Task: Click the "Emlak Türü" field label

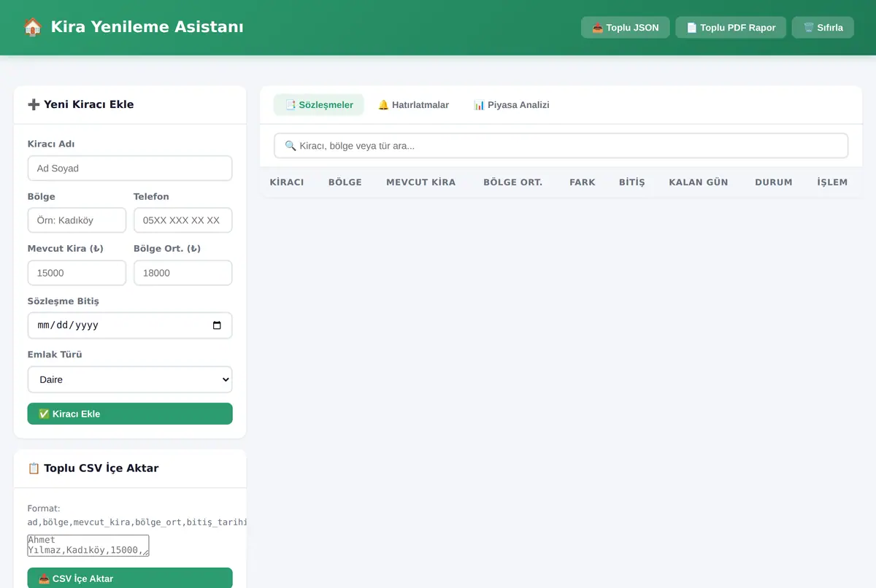Action: (x=55, y=355)
